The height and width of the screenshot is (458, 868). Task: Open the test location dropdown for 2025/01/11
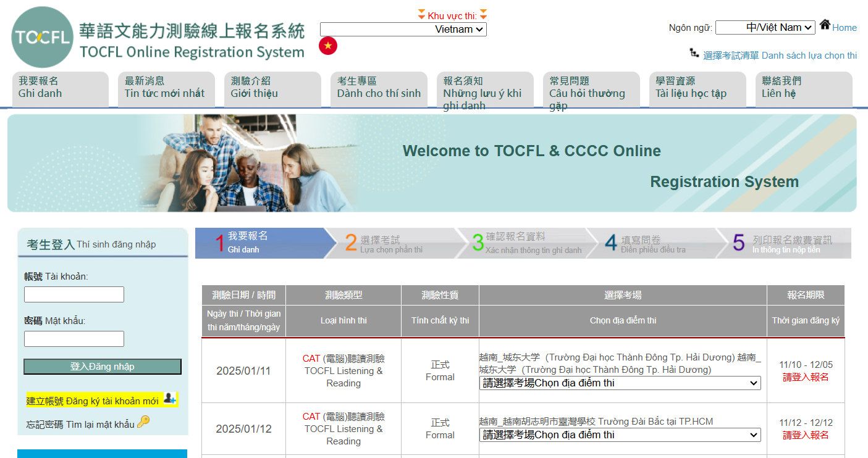point(620,383)
